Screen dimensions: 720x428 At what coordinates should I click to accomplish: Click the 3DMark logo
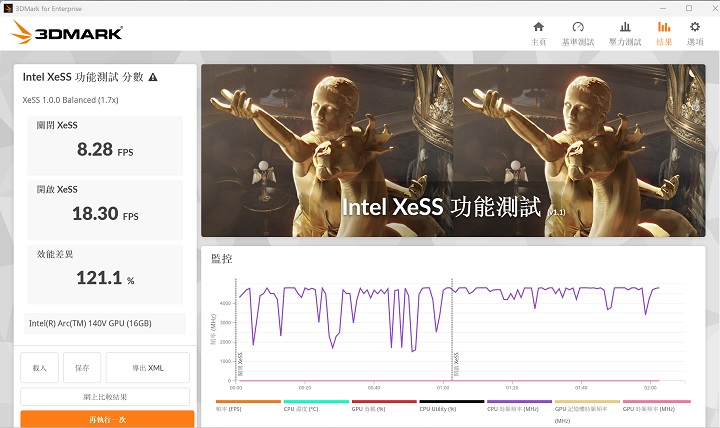(x=67, y=33)
